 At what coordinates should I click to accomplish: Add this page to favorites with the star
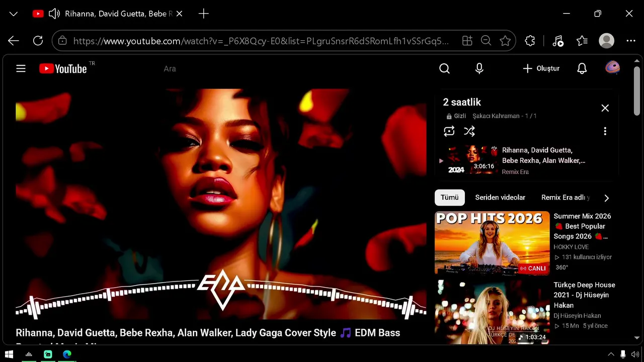(x=505, y=41)
